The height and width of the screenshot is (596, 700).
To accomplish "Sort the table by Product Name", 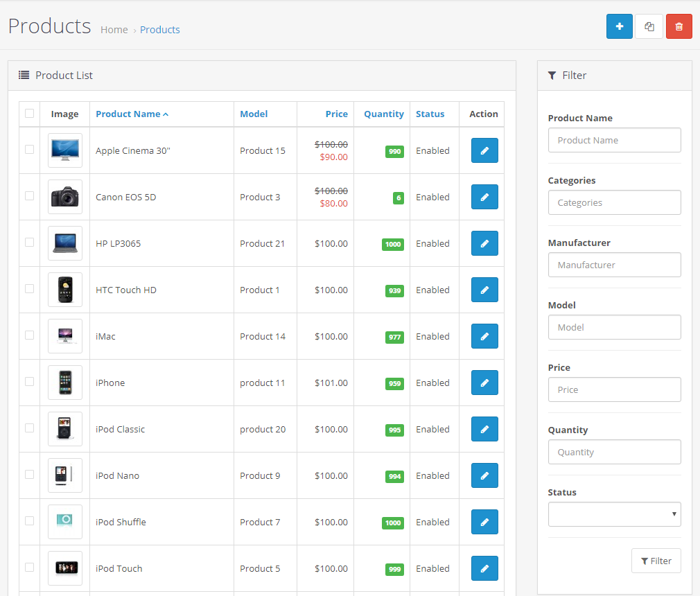I will pos(132,114).
